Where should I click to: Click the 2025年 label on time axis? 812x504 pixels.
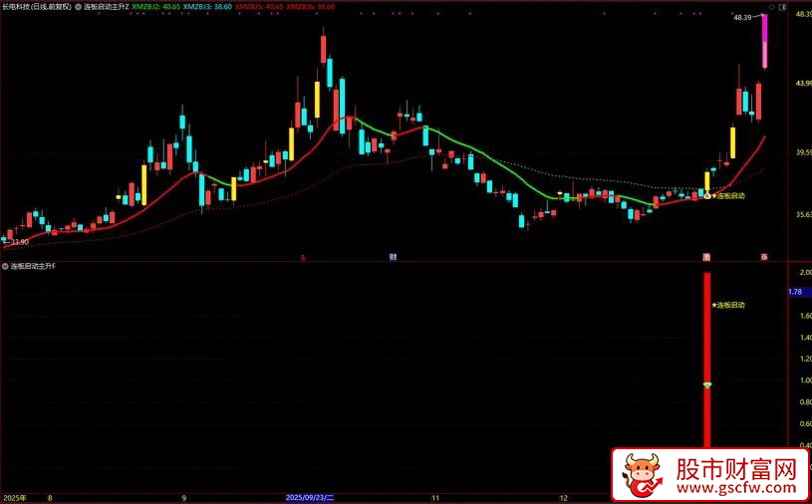click(x=14, y=498)
